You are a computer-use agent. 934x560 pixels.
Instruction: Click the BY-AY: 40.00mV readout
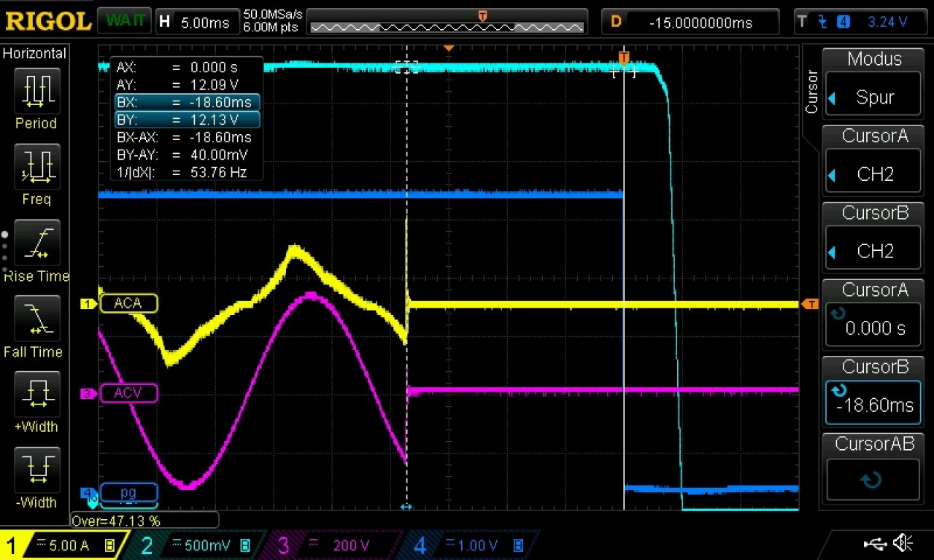click(x=184, y=155)
